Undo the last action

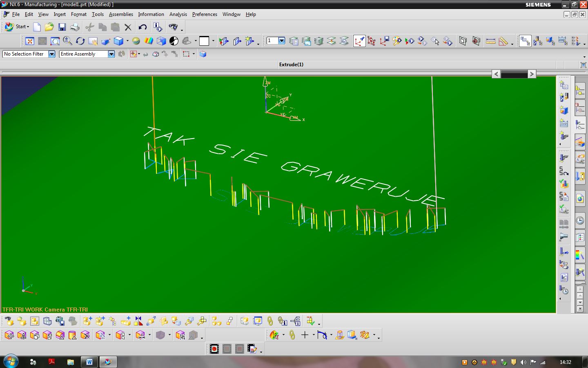143,27
